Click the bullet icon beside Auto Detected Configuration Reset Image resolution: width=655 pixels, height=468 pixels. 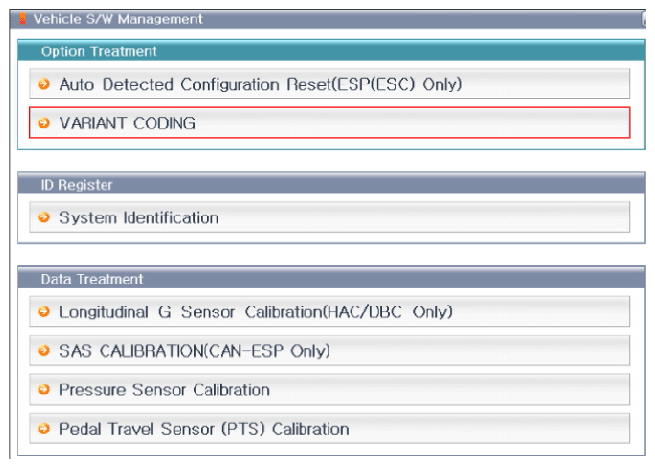(x=44, y=84)
